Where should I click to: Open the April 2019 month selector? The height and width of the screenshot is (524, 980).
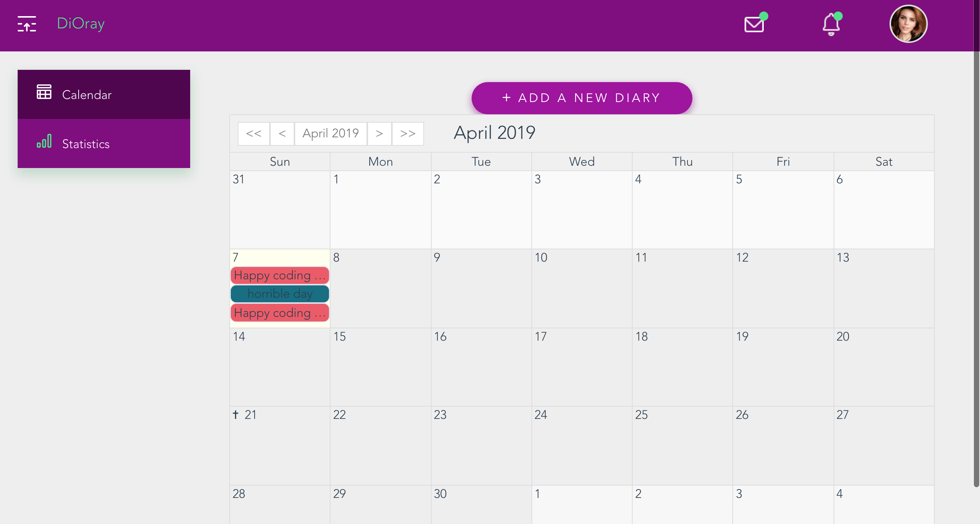(x=331, y=133)
